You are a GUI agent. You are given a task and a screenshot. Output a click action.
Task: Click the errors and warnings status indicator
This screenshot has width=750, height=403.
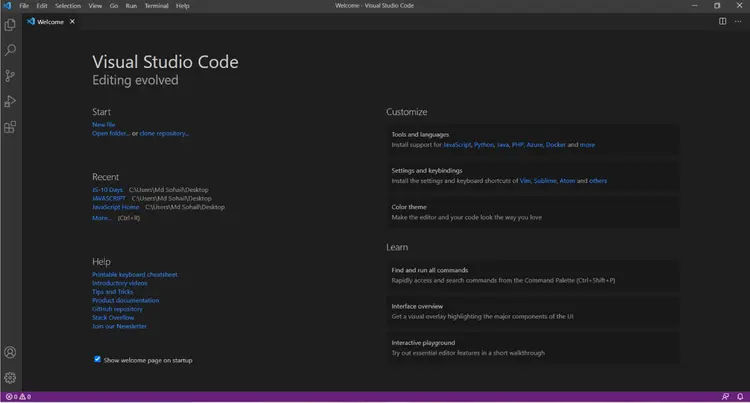tap(18, 397)
